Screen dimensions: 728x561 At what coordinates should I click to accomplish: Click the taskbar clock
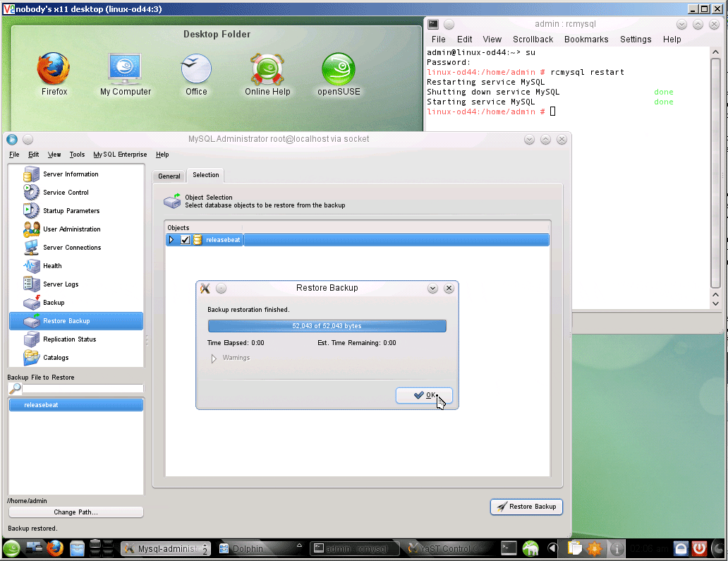[649, 549]
